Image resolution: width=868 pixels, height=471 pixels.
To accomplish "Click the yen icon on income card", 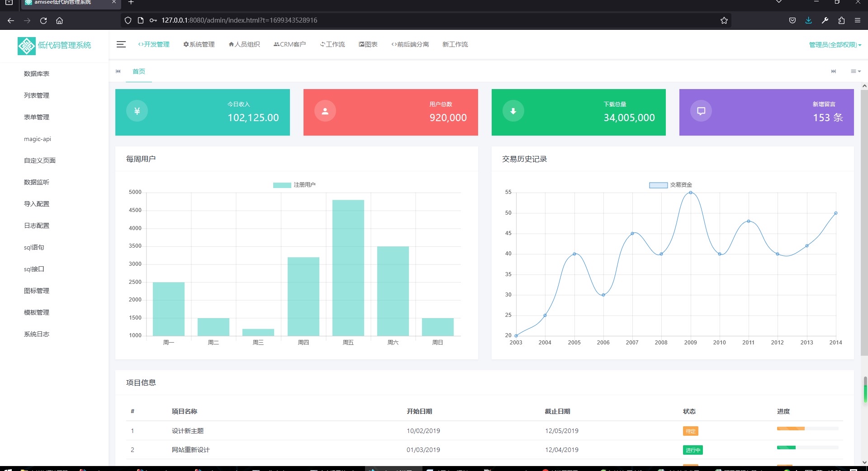I will tap(137, 111).
